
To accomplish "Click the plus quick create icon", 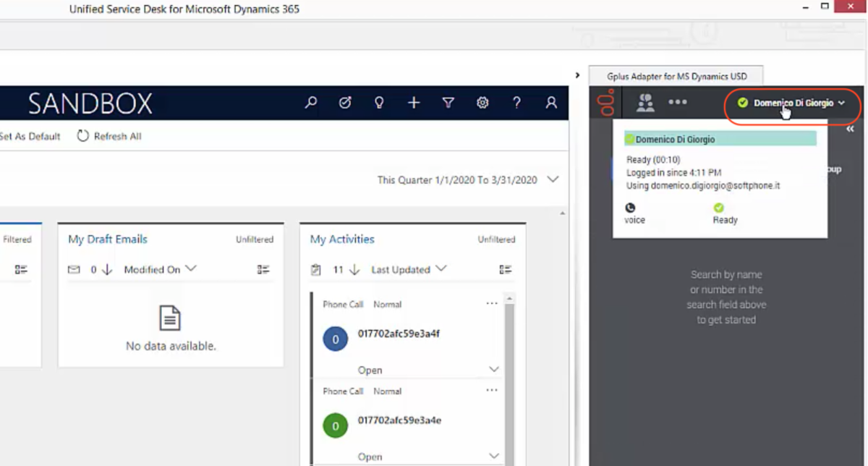I will [414, 103].
